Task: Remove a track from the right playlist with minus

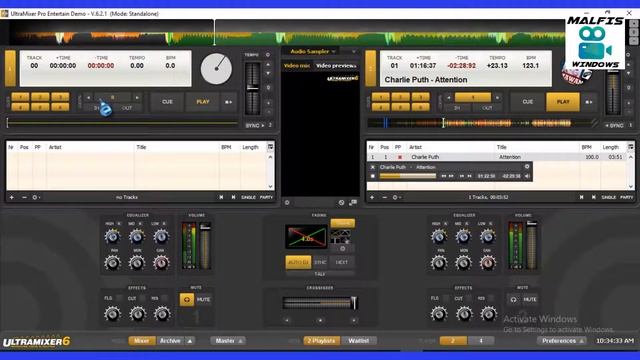Action: click(x=384, y=197)
